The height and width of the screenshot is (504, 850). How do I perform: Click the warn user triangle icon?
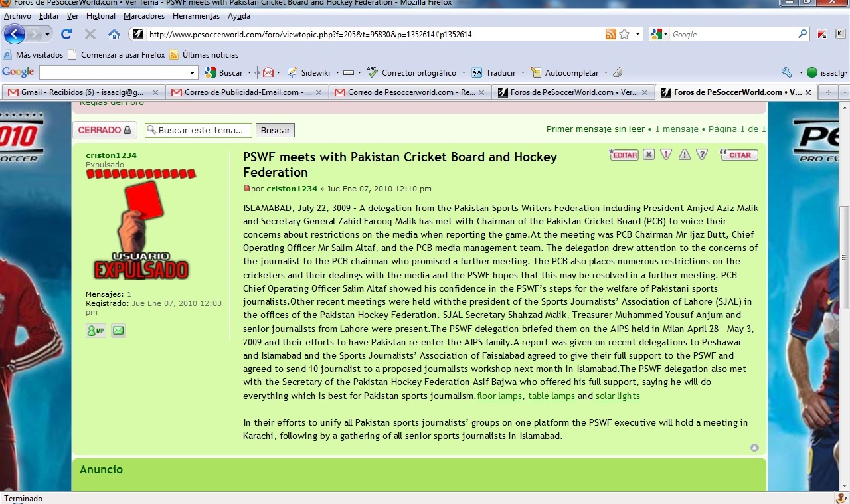684,155
